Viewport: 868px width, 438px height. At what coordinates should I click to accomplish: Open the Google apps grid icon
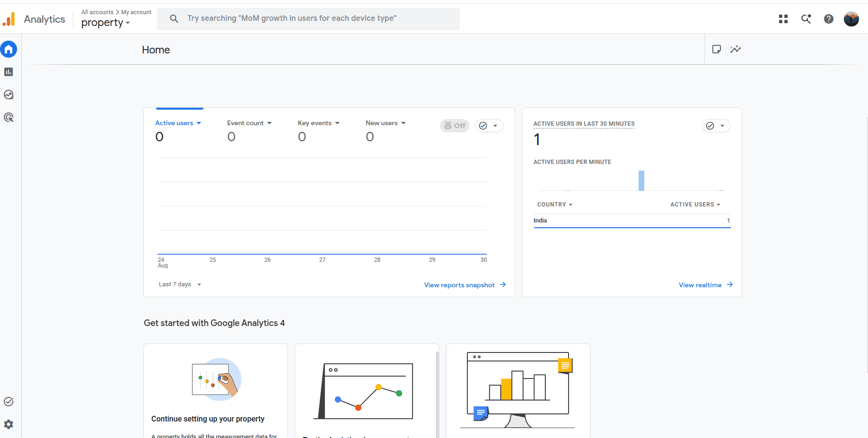(783, 19)
